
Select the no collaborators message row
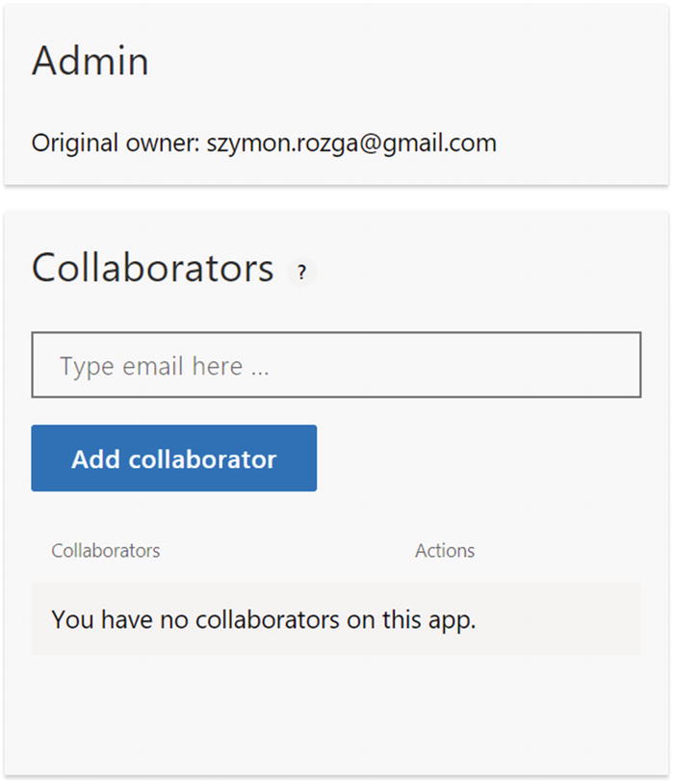(336, 618)
